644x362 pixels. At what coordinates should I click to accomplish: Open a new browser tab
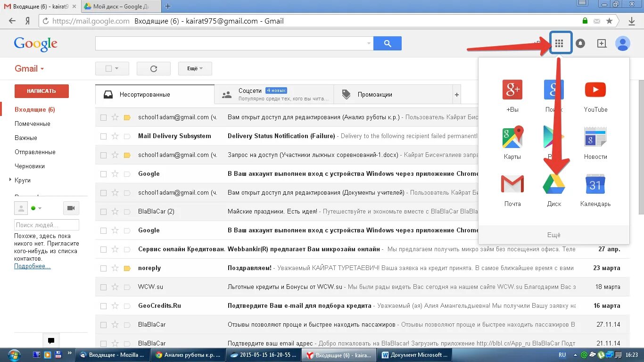click(167, 6)
